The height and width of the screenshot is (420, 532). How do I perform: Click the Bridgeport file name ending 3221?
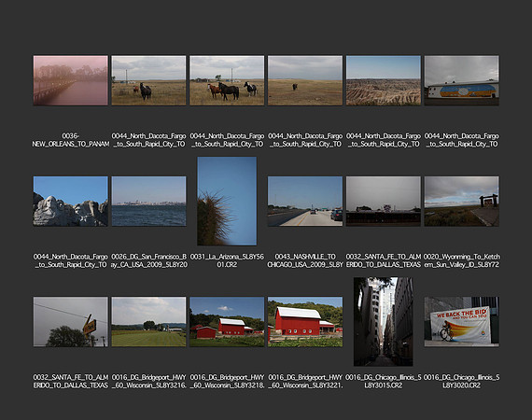pyautogui.click(x=305, y=382)
